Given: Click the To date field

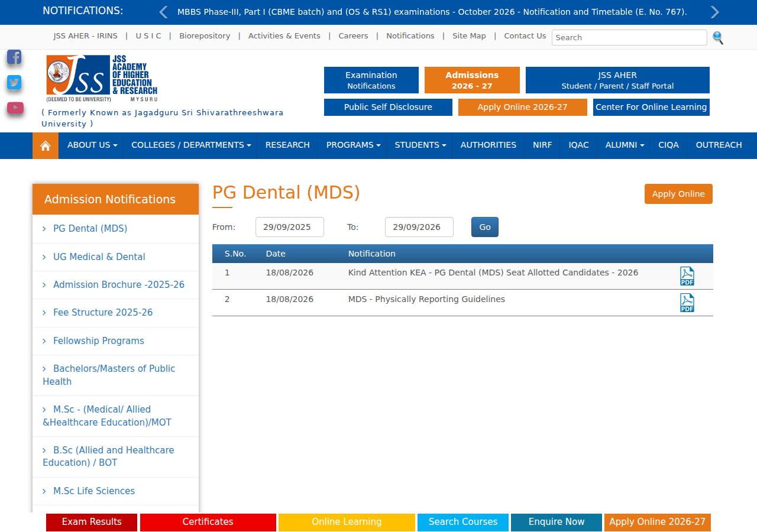Looking at the screenshot, I should click(419, 227).
